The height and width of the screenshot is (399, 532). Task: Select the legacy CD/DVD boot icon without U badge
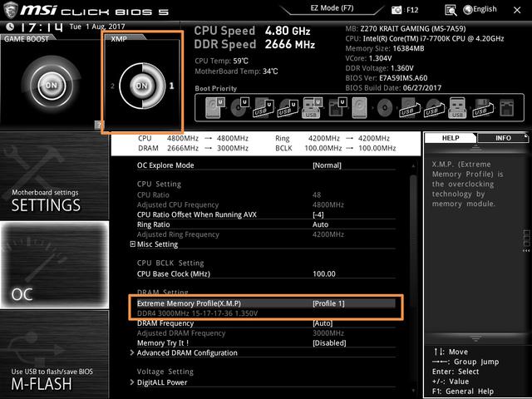click(385, 108)
